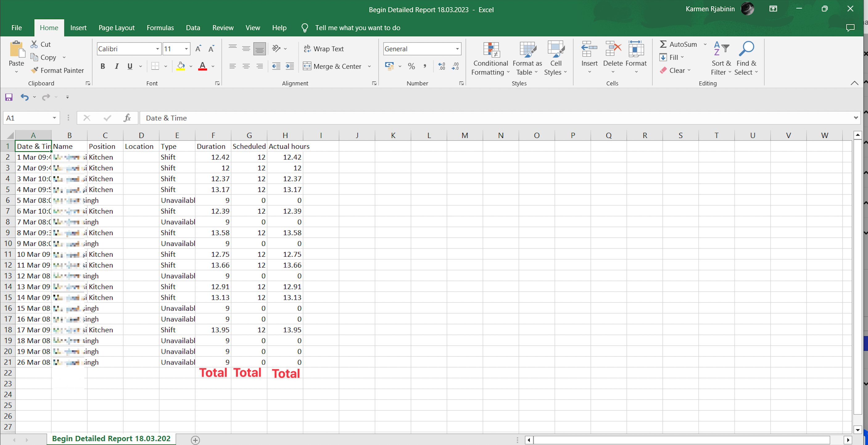Screen dimensions: 868x445
Task: Open the Comments speech-bubble icon
Action: pyautogui.click(x=850, y=28)
